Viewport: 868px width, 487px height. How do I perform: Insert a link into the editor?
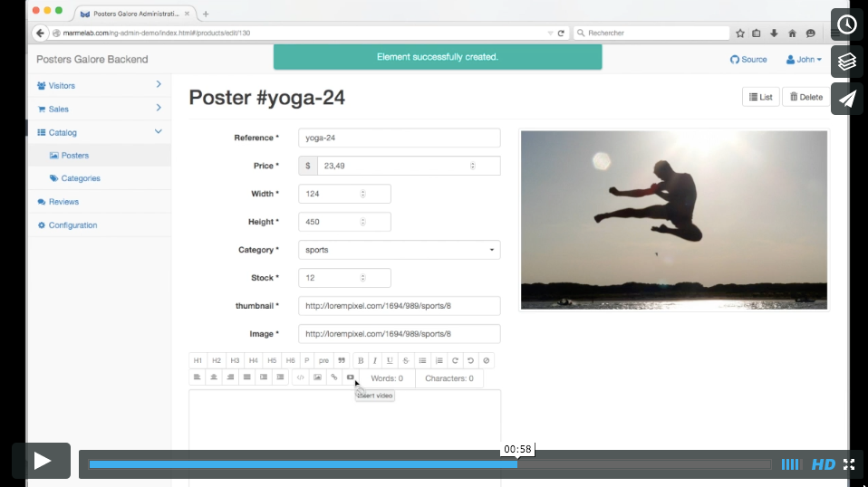pos(333,377)
